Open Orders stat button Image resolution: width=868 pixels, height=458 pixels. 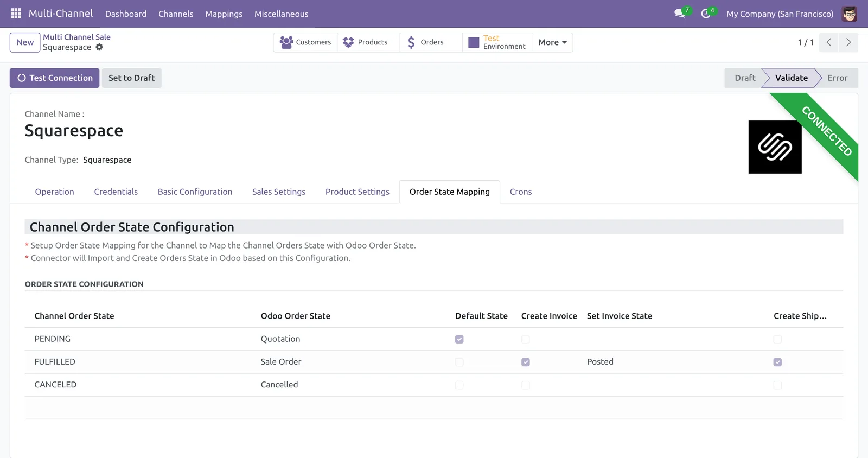pos(431,42)
